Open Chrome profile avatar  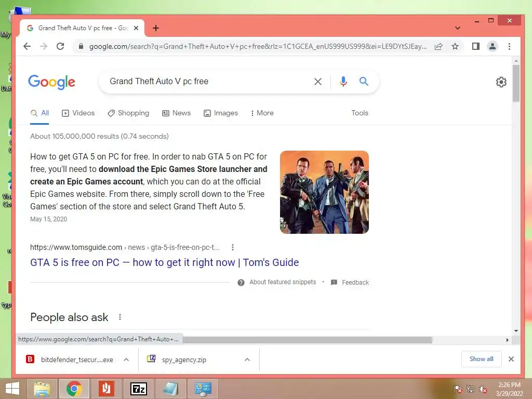pos(493,46)
